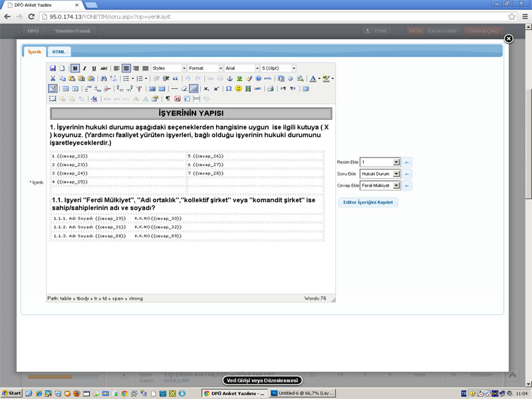This screenshot has width=532, height=399.
Task: Switch to the İçerik tab
Action: (x=35, y=52)
